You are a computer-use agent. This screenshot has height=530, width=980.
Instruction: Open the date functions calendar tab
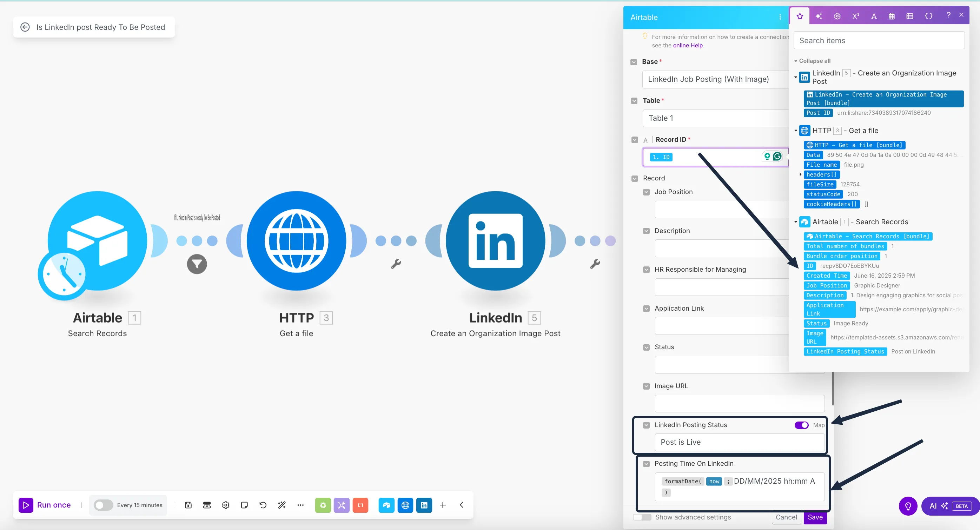(x=891, y=16)
